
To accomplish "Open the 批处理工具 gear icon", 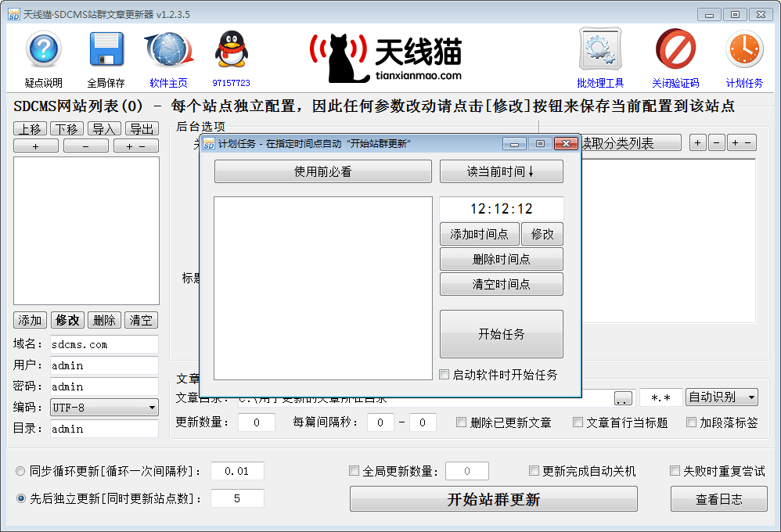I will click(x=600, y=49).
